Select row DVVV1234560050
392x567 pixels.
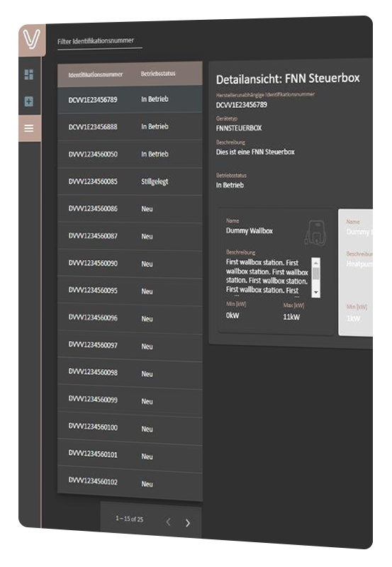tap(130, 154)
